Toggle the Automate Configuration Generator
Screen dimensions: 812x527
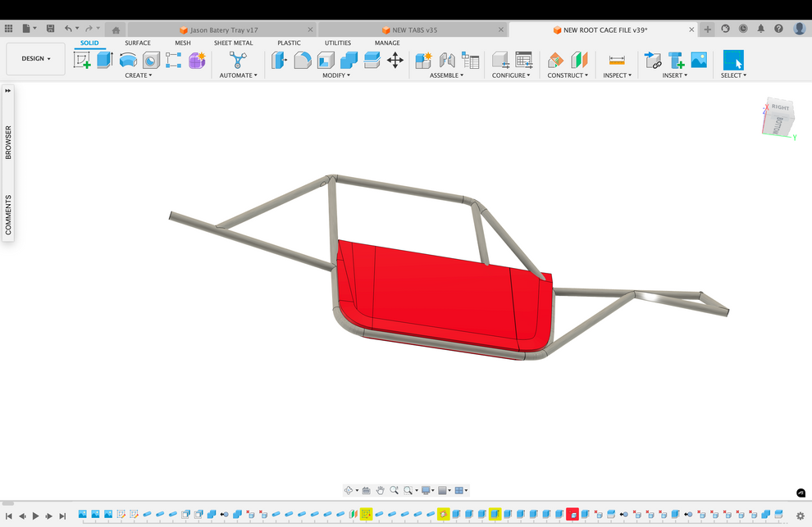click(239, 60)
